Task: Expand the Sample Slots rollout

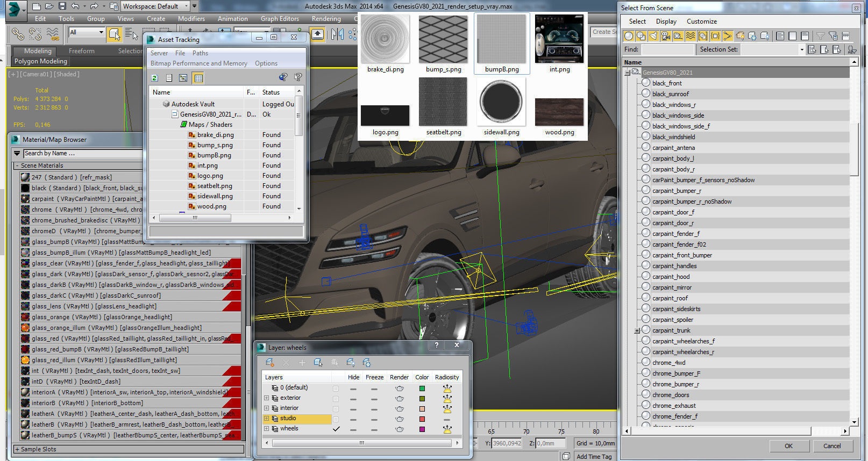Action: coord(17,449)
